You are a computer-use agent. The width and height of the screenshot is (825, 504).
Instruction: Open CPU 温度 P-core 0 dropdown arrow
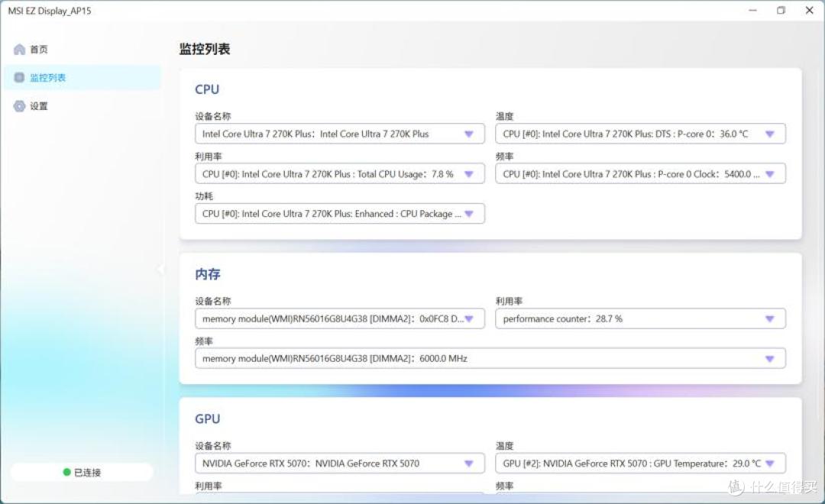[770, 134]
